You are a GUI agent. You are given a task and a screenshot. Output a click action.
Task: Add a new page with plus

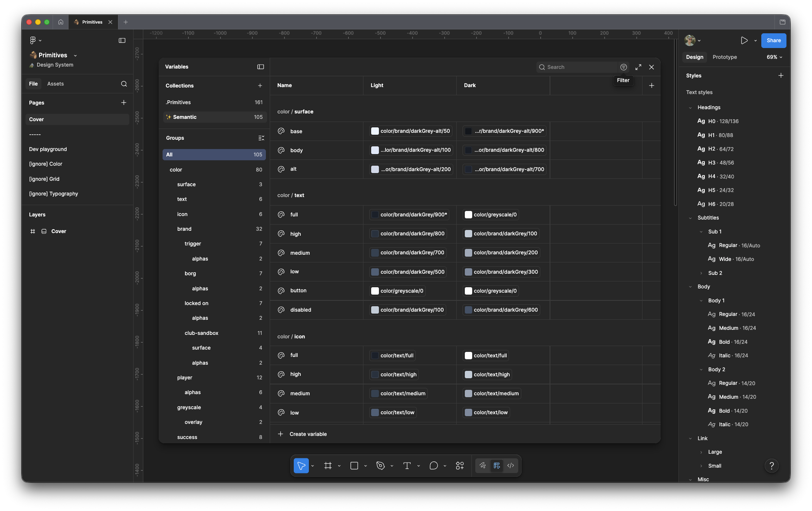click(124, 103)
